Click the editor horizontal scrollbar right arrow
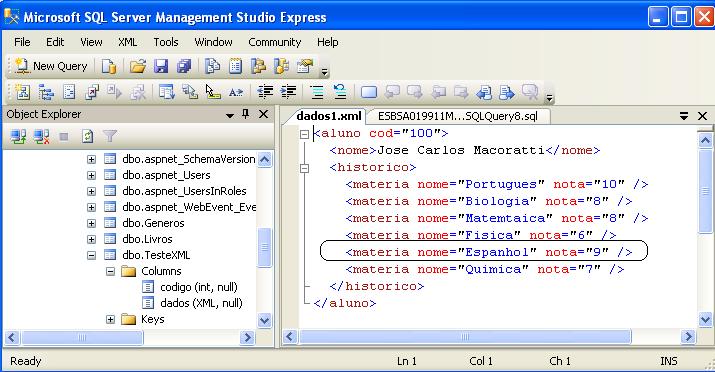Image resolution: width=715 pixels, height=372 pixels. pos(688,337)
